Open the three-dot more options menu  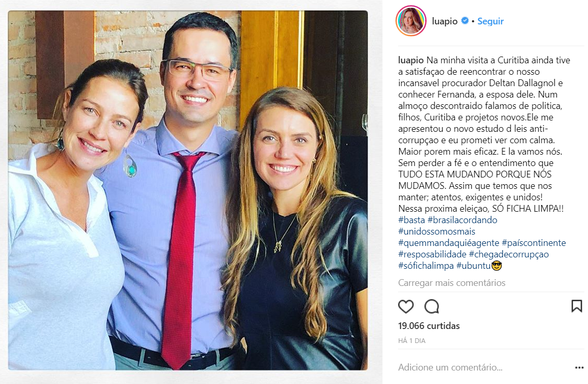(x=579, y=367)
